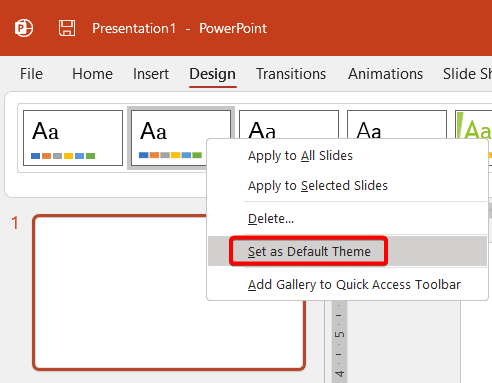This screenshot has width=492, height=383.
Task: Choose Add Gallery to Quick Access Toolbar
Action: [x=354, y=285]
